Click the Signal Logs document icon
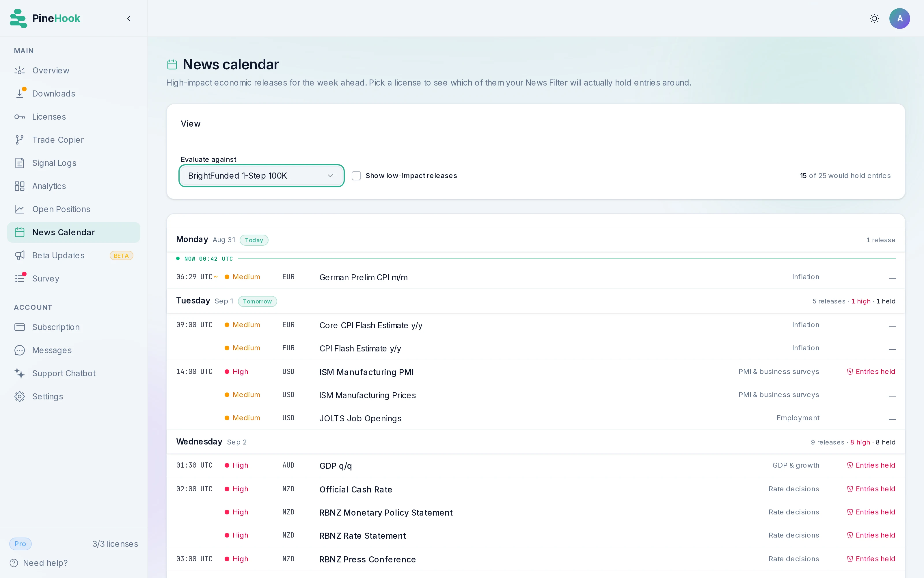 (x=19, y=163)
